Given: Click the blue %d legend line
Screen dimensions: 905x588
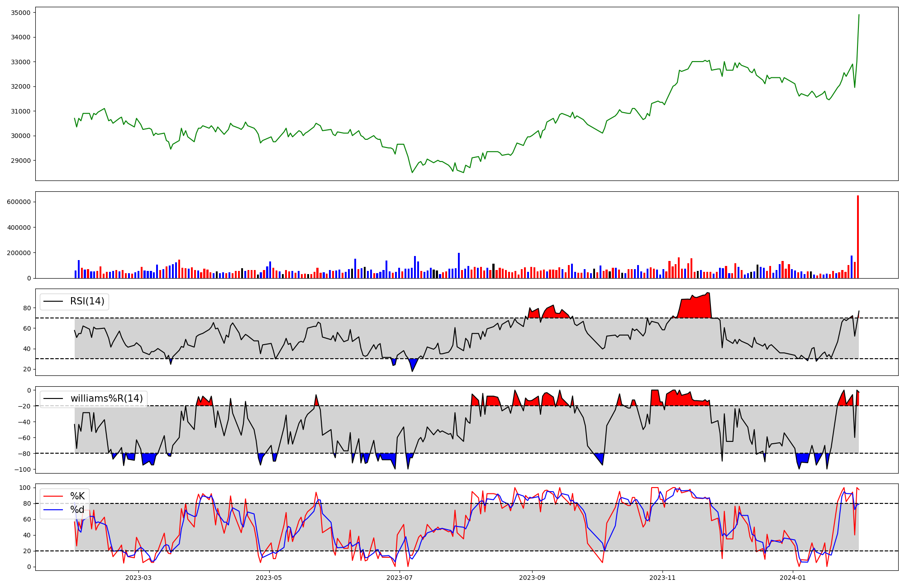Looking at the screenshot, I should pos(53,510).
